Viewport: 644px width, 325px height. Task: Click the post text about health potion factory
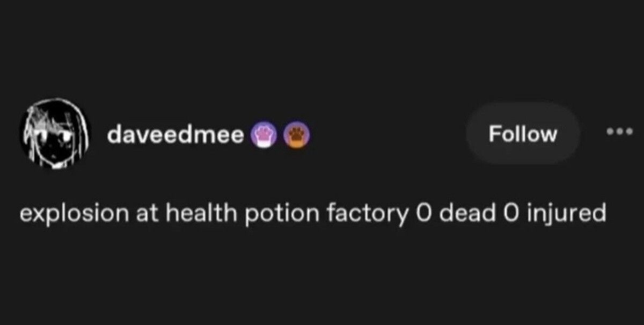click(313, 214)
